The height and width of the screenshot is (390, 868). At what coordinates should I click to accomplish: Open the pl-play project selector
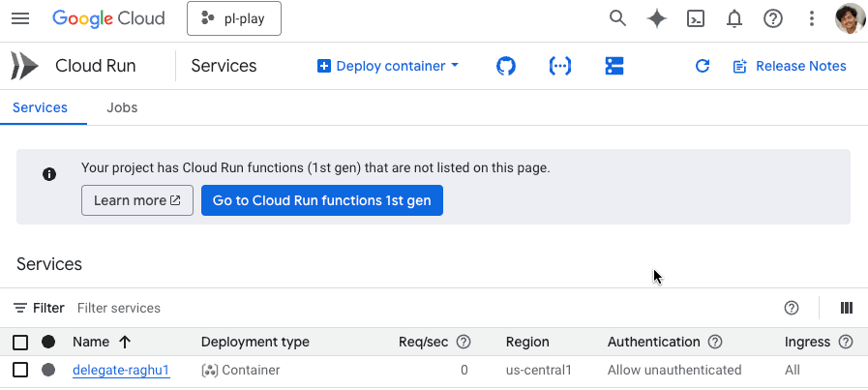(x=233, y=18)
